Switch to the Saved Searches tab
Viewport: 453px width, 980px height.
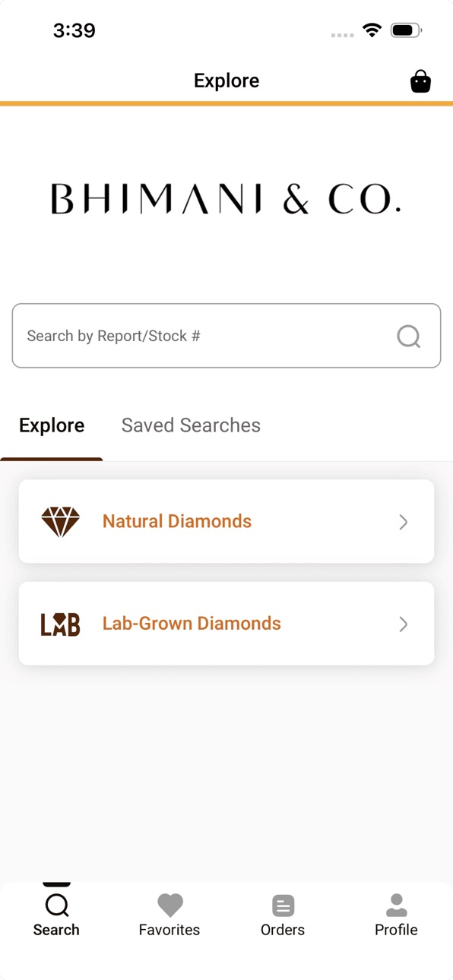(x=191, y=425)
